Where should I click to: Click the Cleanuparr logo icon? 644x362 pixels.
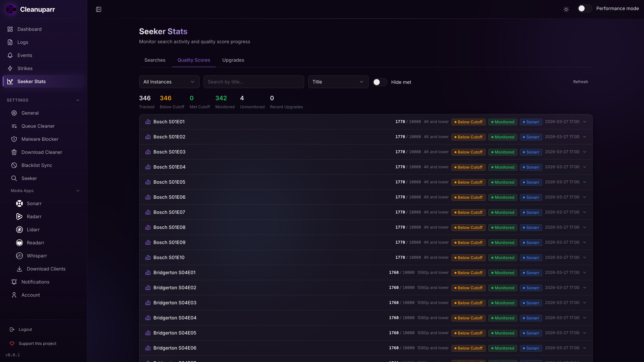pyautogui.click(x=11, y=10)
